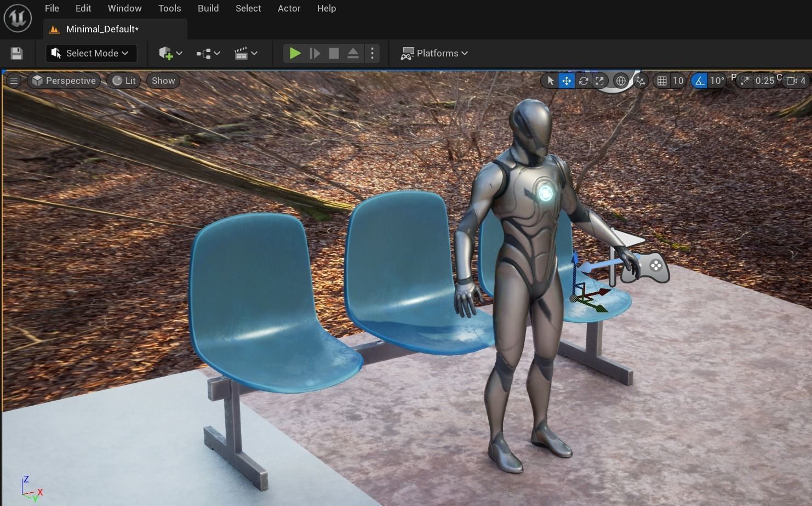The image size is (812, 506).
Task: Start Play in Editor with green play button
Action: [x=295, y=53]
